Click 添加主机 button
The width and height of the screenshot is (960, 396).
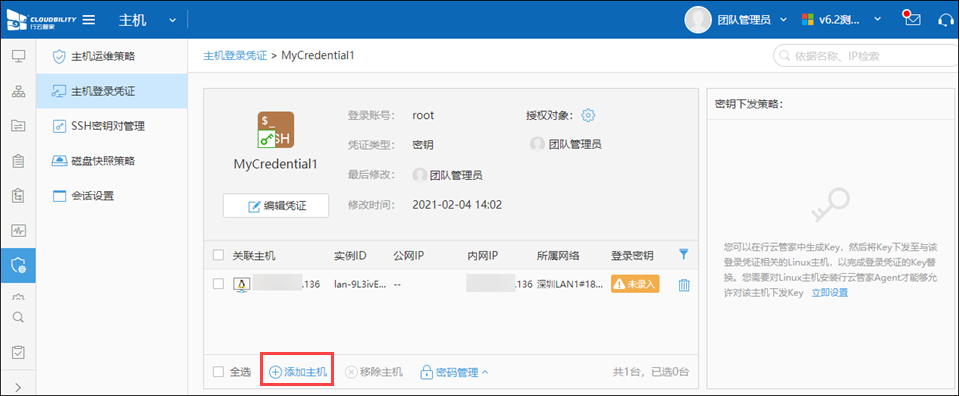[298, 372]
